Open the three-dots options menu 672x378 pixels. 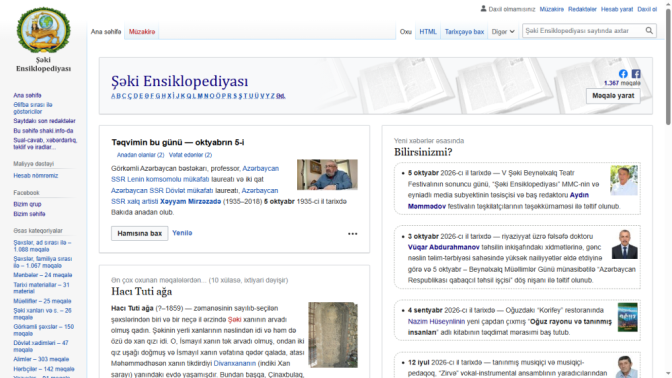point(352,234)
